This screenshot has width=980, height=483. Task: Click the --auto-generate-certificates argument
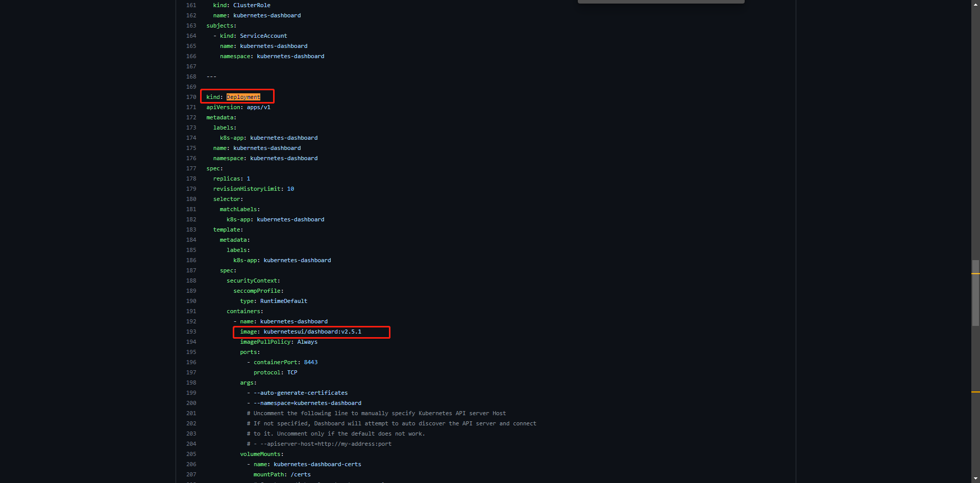pos(301,393)
